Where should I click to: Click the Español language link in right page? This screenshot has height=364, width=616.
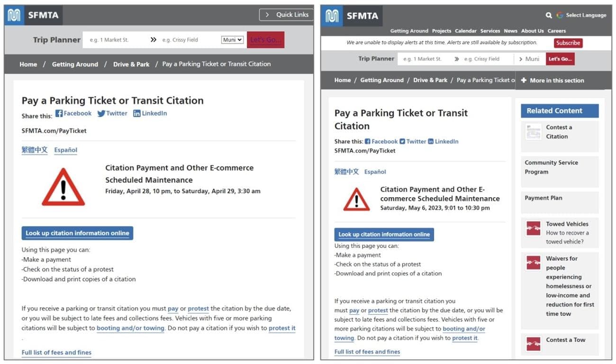click(x=375, y=172)
